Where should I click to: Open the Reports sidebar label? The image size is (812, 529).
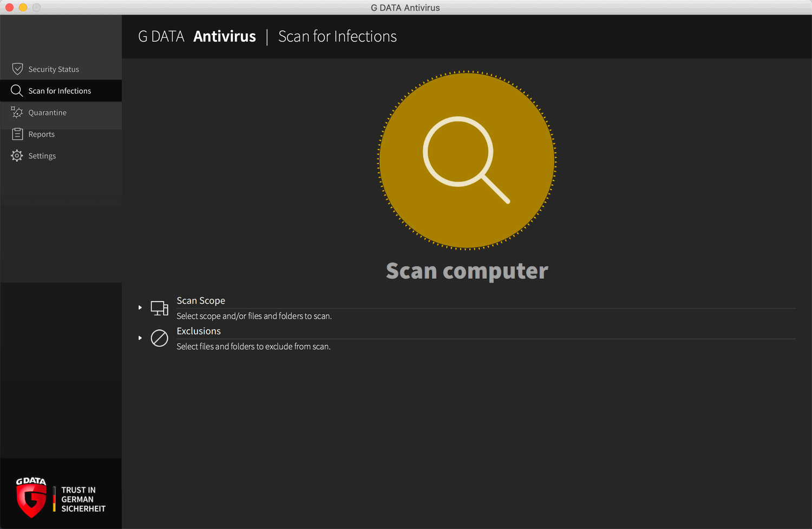[42, 134]
